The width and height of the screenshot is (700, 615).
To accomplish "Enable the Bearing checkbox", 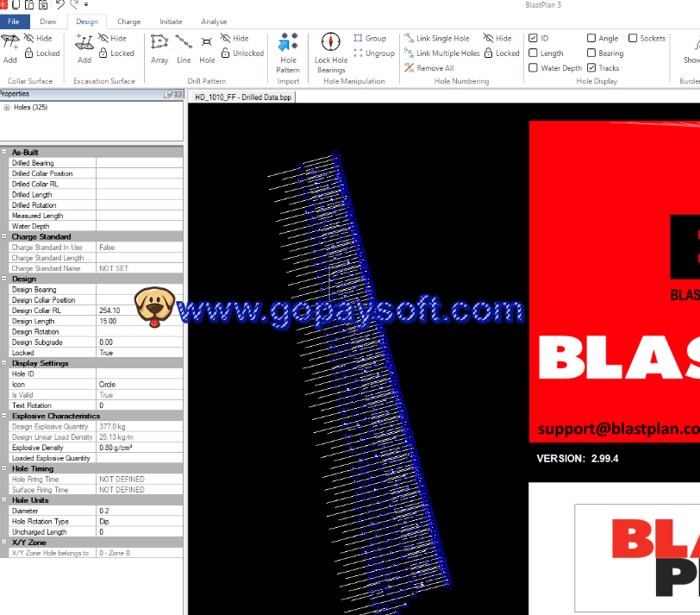I will tap(591, 53).
